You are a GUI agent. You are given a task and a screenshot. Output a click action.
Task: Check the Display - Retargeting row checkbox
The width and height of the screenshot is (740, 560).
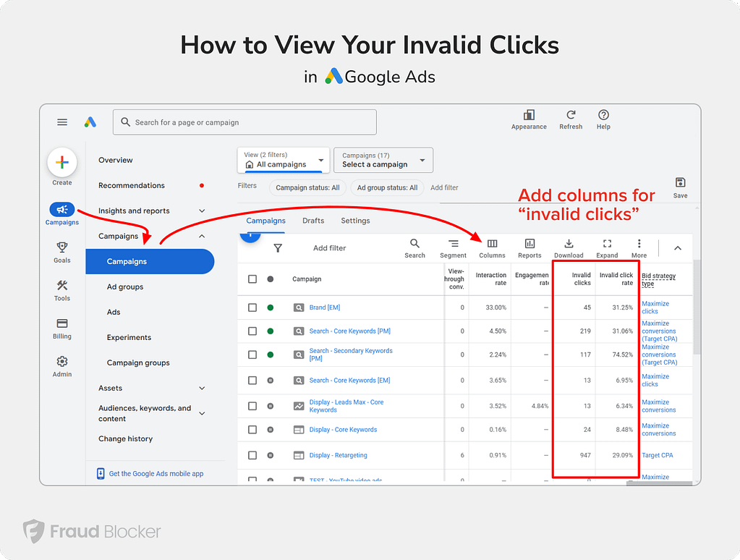252,456
